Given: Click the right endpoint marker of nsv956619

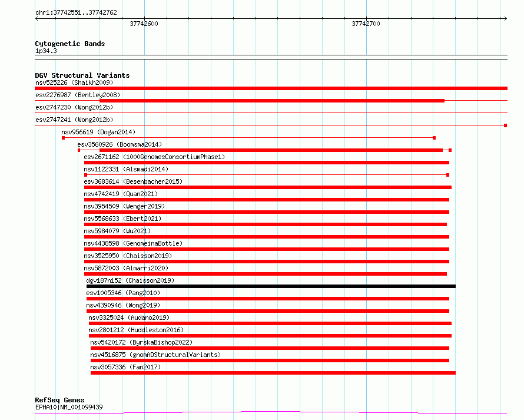Looking at the screenshot, I should coord(434,138).
